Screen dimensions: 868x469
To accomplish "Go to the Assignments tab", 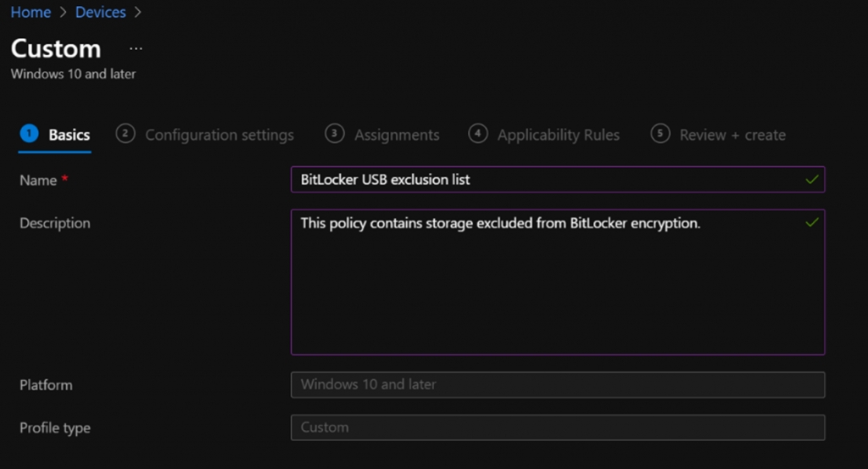I will (397, 135).
